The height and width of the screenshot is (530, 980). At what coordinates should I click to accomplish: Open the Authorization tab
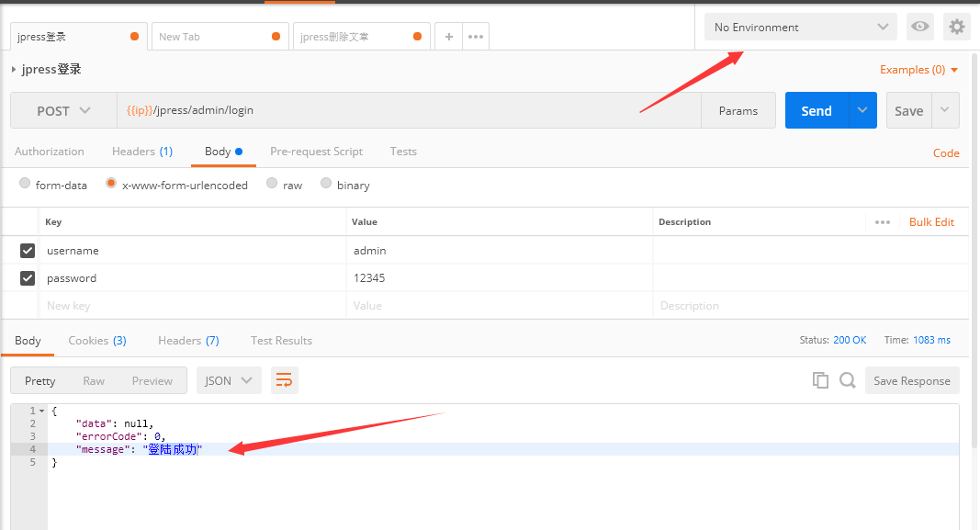tap(50, 152)
